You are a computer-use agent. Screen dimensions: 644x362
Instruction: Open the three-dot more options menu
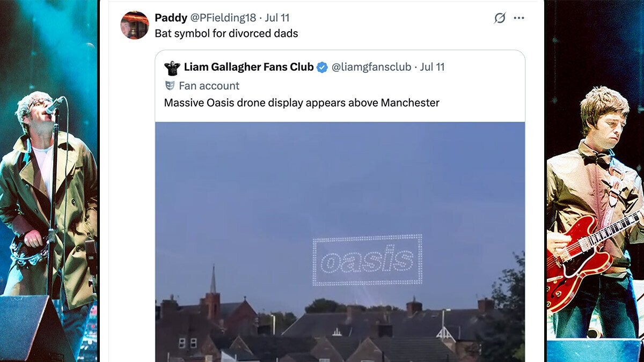pos(518,18)
